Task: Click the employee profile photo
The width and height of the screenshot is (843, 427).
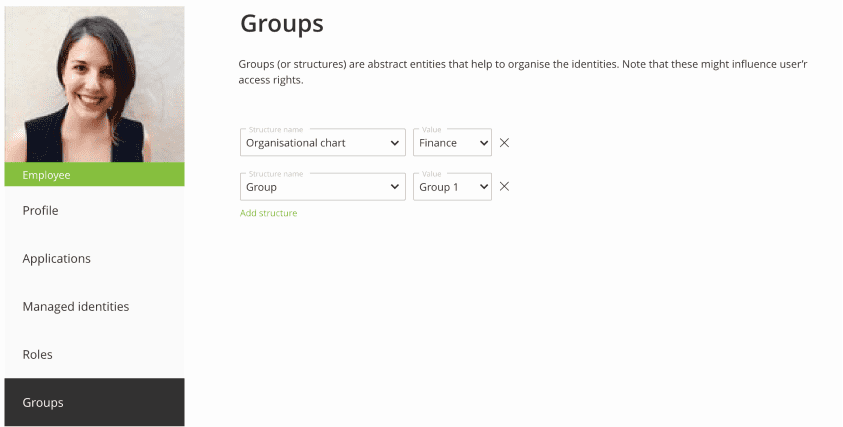Action: (x=95, y=84)
